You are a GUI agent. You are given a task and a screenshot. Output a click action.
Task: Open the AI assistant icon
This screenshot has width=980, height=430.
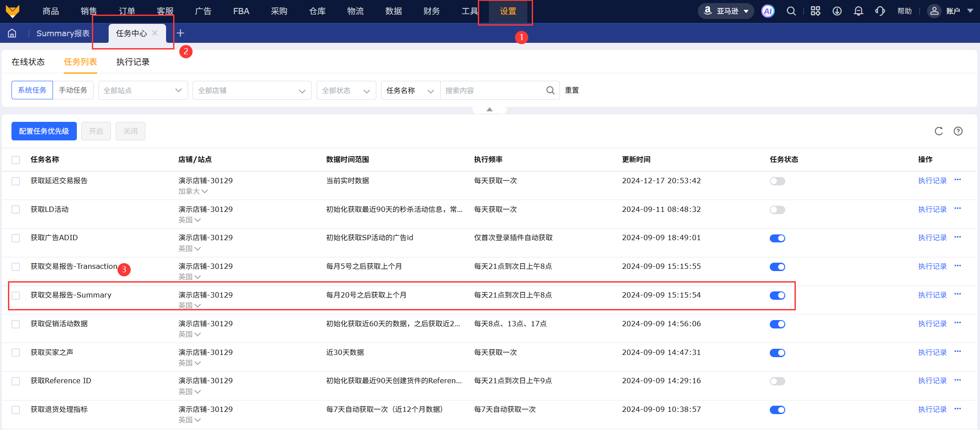click(768, 11)
